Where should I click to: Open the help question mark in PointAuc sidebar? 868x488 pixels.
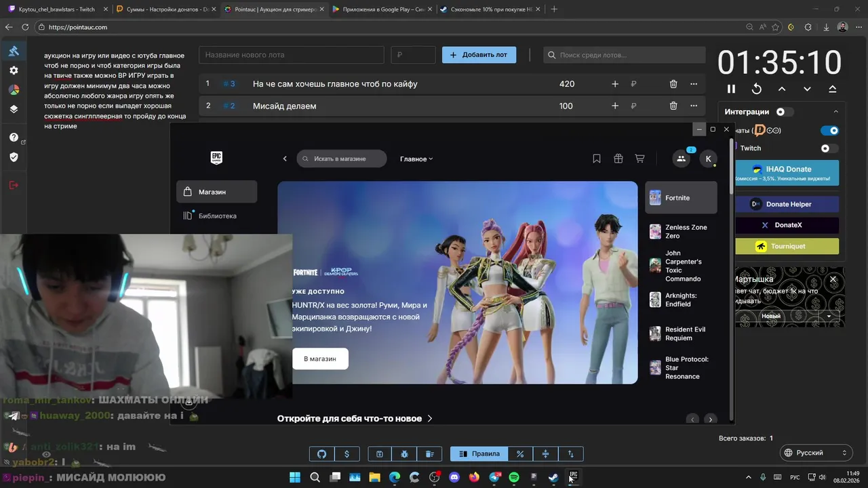point(14,138)
